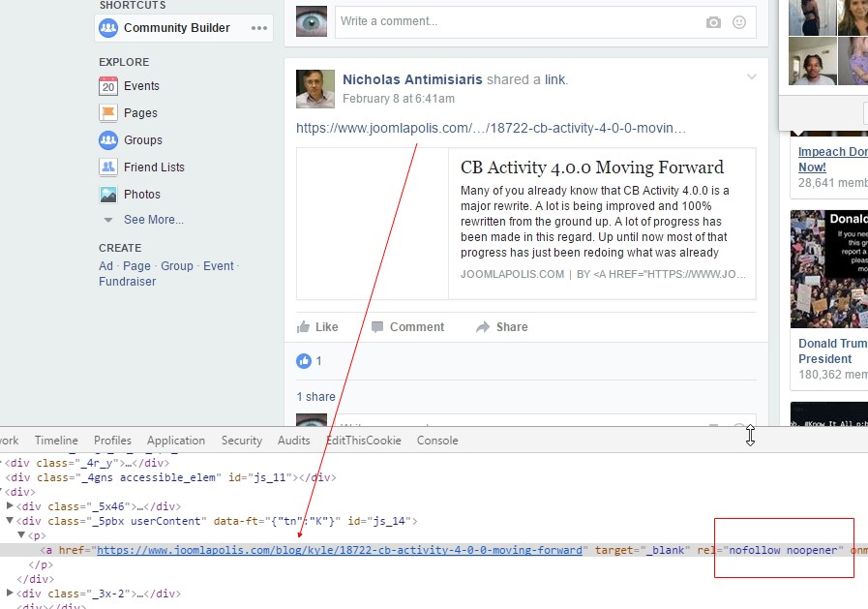
Task: Share the post
Action: (x=502, y=327)
